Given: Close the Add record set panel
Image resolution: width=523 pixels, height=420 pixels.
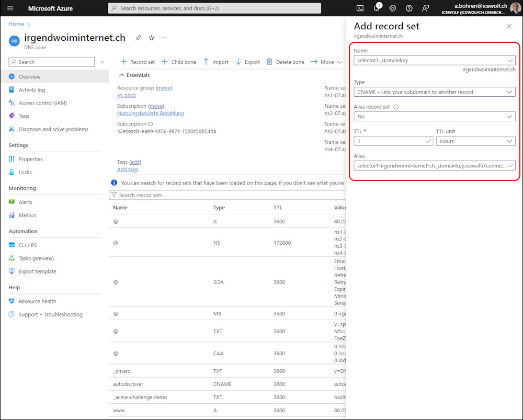Looking at the screenshot, I should pyautogui.click(x=509, y=26).
